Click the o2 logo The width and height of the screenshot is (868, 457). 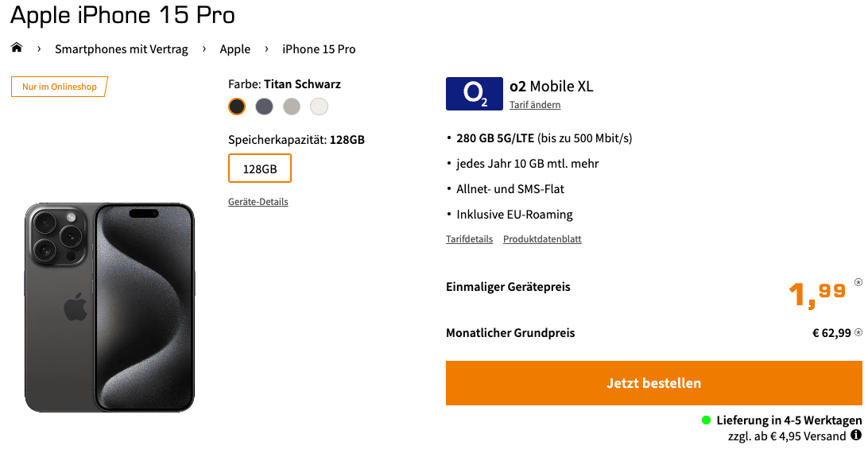click(x=475, y=94)
